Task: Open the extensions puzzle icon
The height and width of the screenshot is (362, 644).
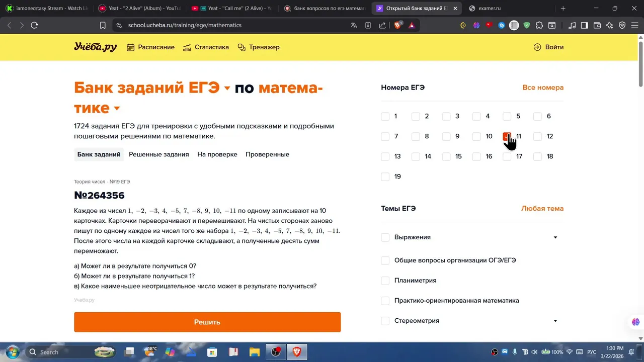Action: [x=539, y=25]
